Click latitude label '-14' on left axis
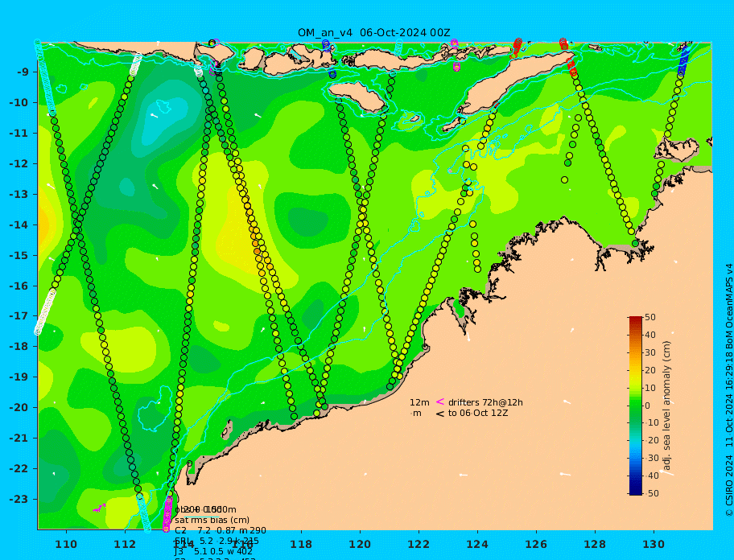734x560 pixels. pyautogui.click(x=19, y=225)
